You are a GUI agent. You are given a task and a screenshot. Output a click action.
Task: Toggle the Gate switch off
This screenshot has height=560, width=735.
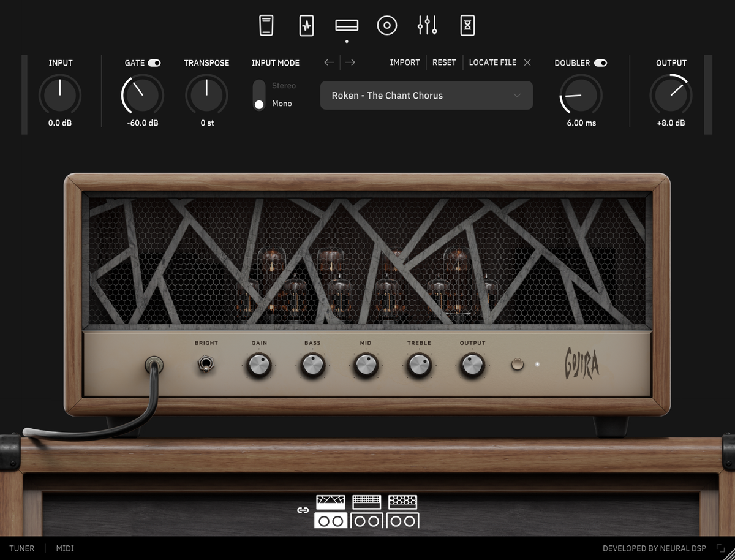[154, 63]
